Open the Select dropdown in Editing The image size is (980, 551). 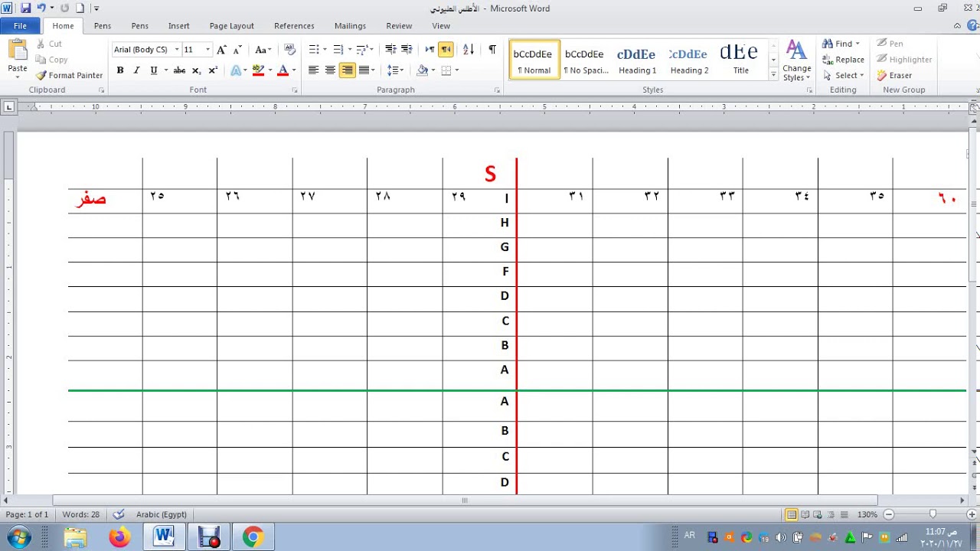click(x=844, y=76)
